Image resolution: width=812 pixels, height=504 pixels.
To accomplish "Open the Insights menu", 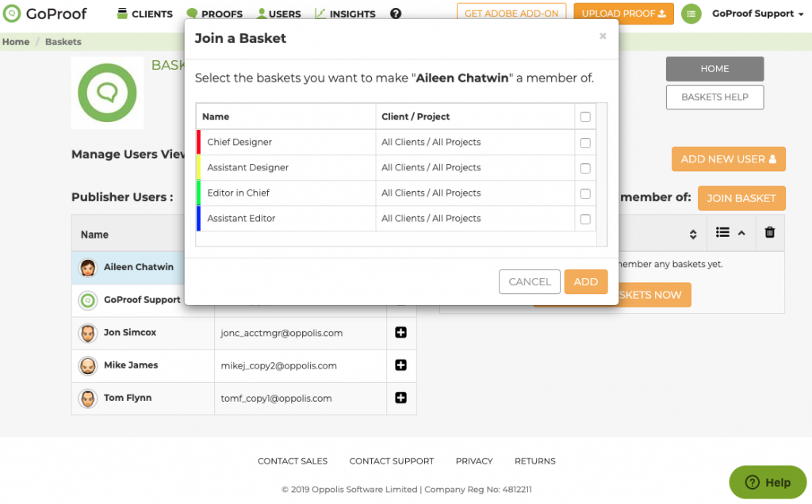I will pos(345,14).
